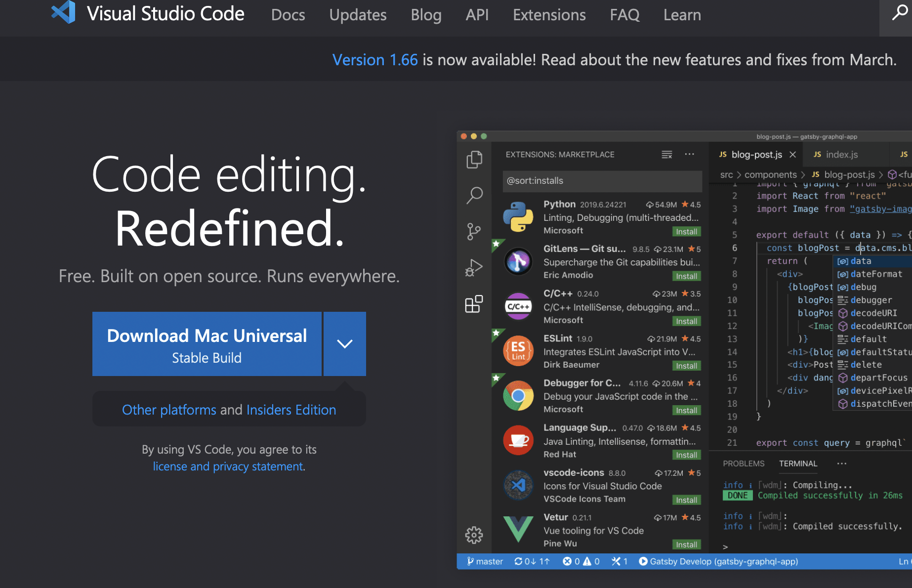Open the Other platforms link

click(169, 410)
